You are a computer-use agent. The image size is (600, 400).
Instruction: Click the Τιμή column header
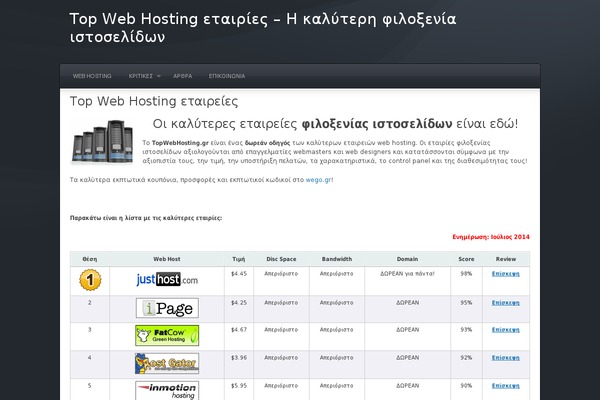click(239, 259)
